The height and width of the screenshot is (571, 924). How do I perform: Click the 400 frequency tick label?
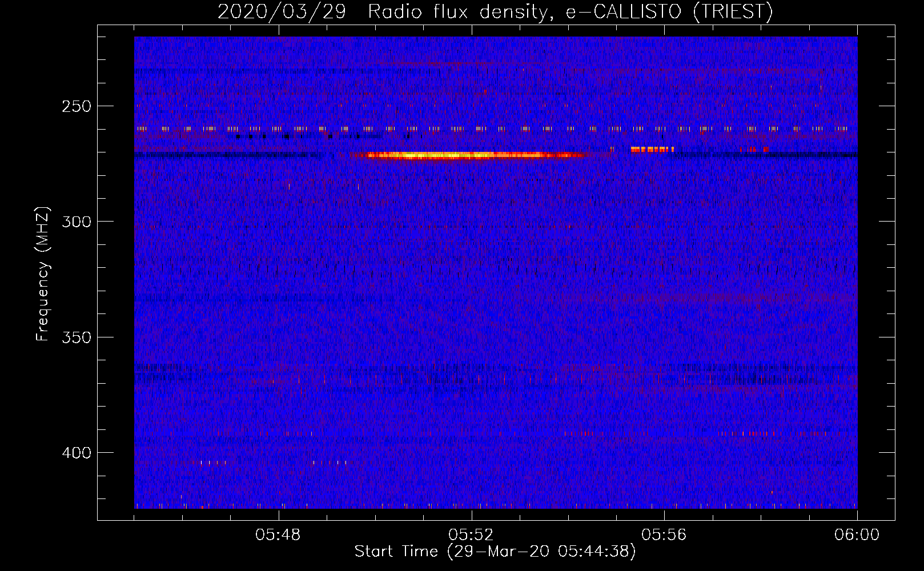[x=77, y=453]
